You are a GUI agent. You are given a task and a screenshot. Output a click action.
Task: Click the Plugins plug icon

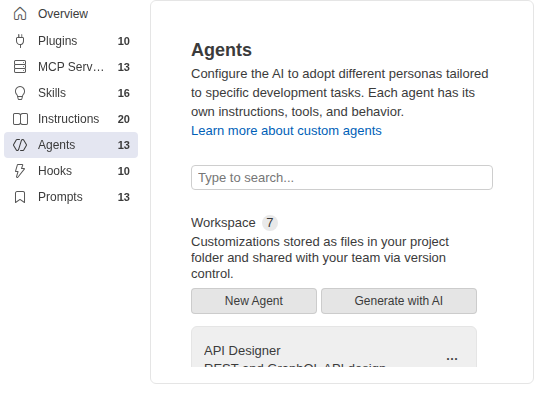(20, 41)
